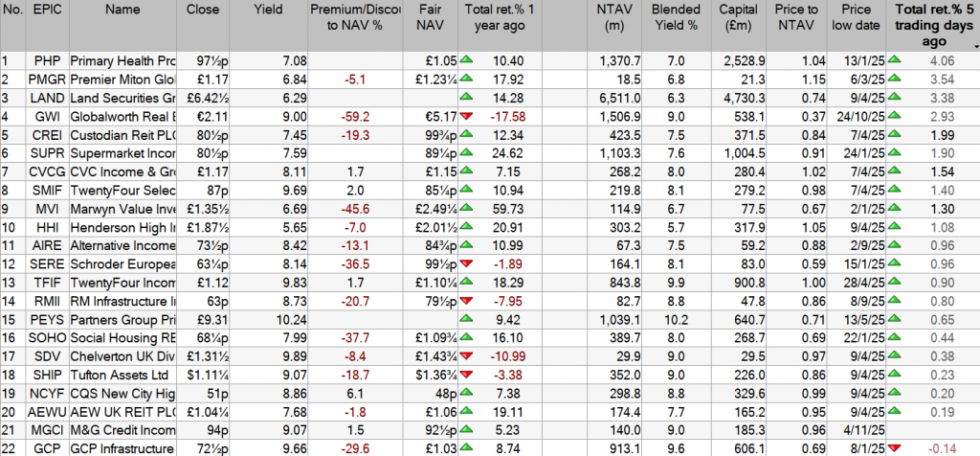The height and width of the screenshot is (456, 980).
Task: Open sort arrow in Total ret.% 5 trading days header
Action: coord(974,45)
